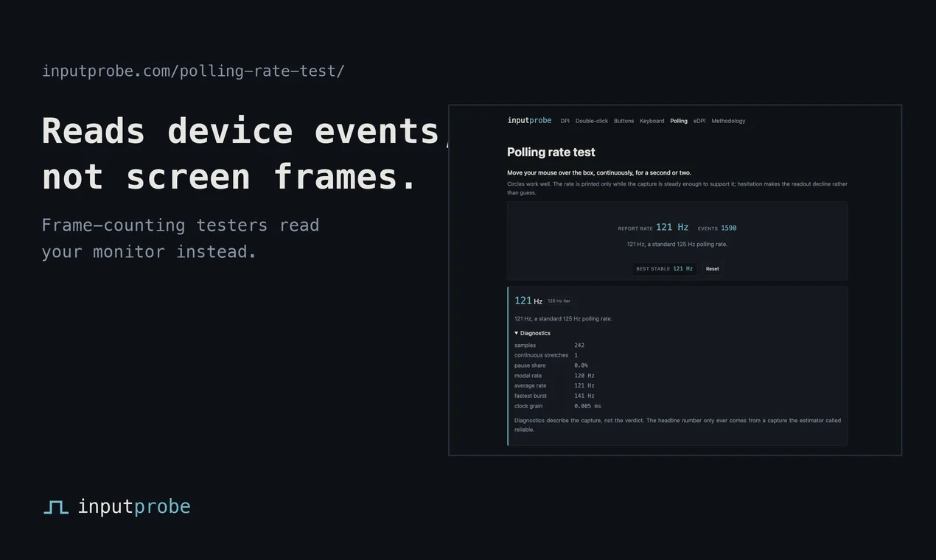Screen dimensions: 936x560
Task: Go to the DPI page
Action: (565, 121)
